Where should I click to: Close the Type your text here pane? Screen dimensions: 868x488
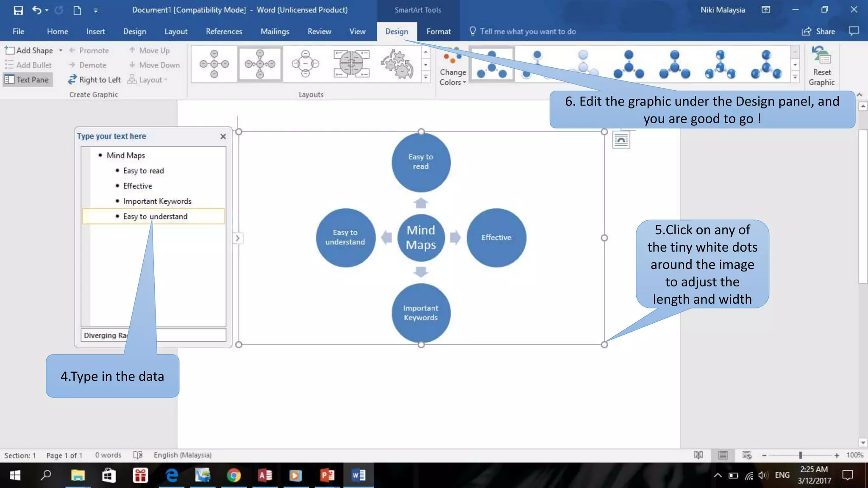click(223, 136)
